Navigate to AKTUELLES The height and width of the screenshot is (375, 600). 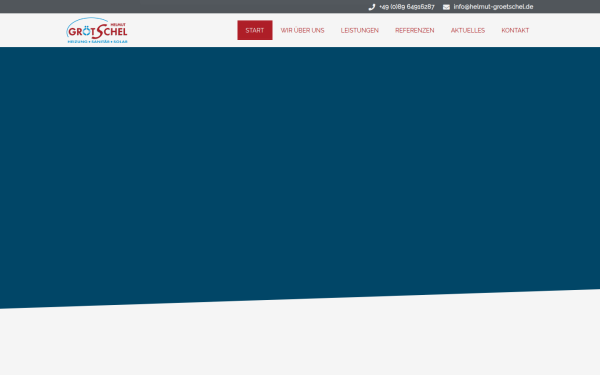(468, 30)
